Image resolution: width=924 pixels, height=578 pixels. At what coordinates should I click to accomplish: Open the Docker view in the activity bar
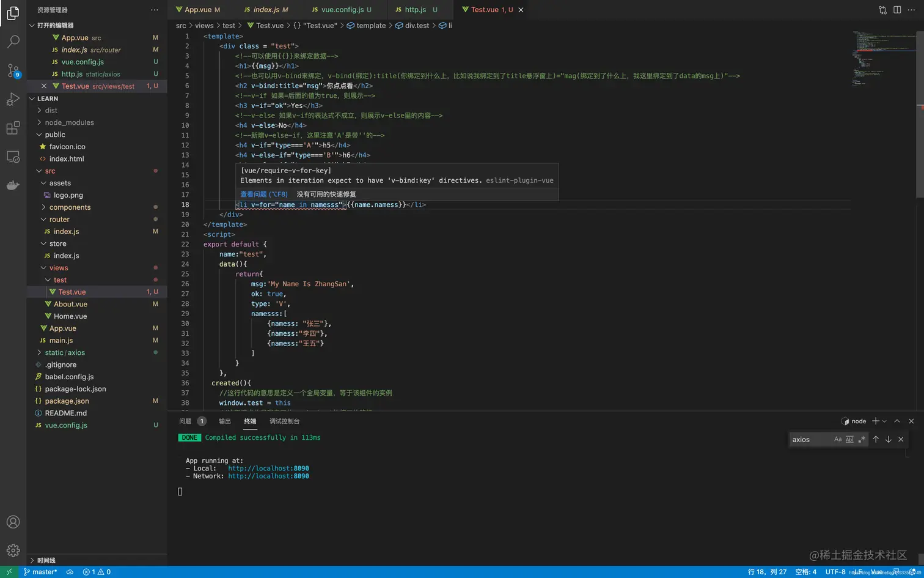point(13,185)
